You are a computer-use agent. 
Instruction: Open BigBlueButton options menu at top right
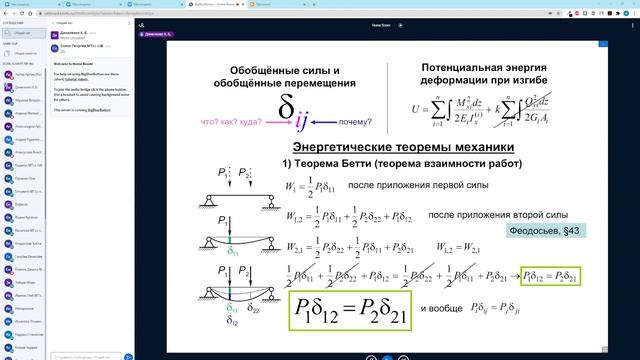tap(633, 25)
